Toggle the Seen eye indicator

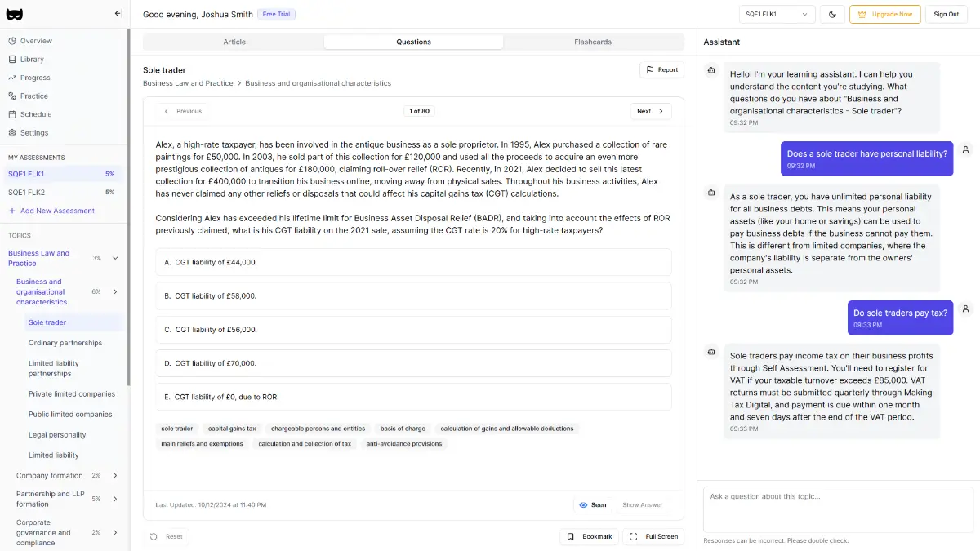[593, 505]
